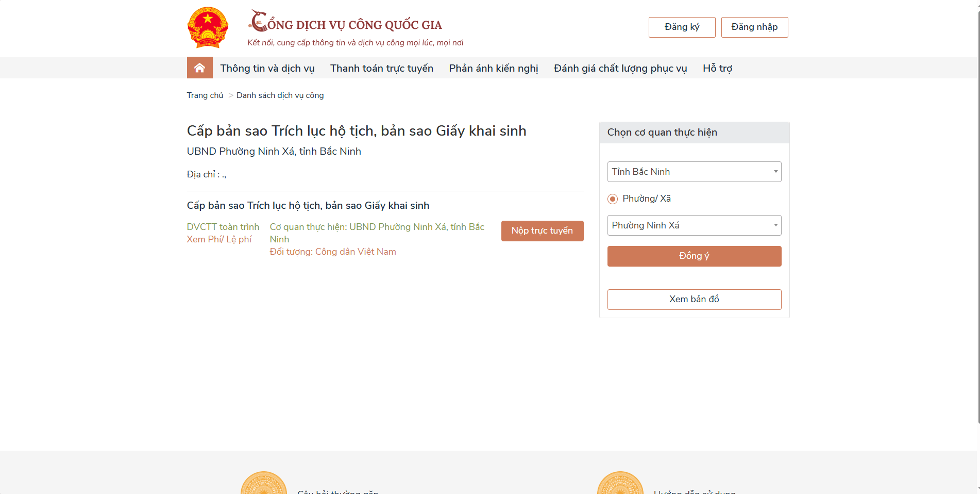Click the golden emblem beside Hướng dẫn sử dụng
Image resolution: width=980 pixels, height=494 pixels.
[x=620, y=485]
